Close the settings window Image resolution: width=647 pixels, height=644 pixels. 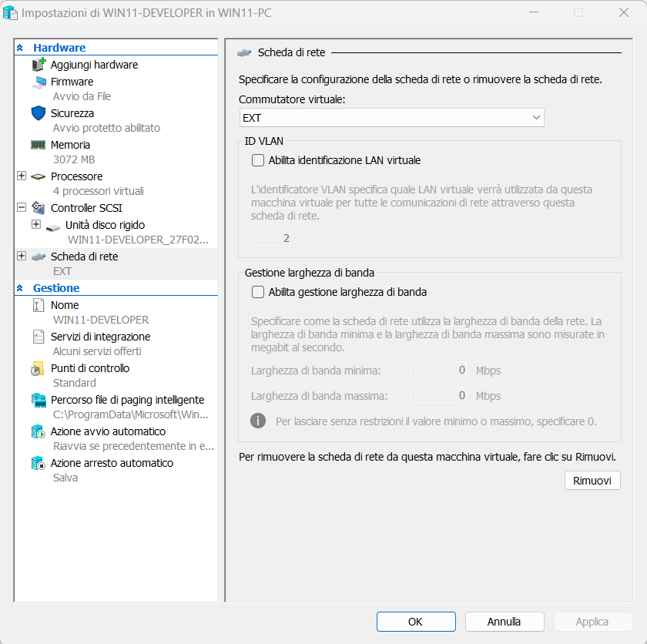point(623,13)
